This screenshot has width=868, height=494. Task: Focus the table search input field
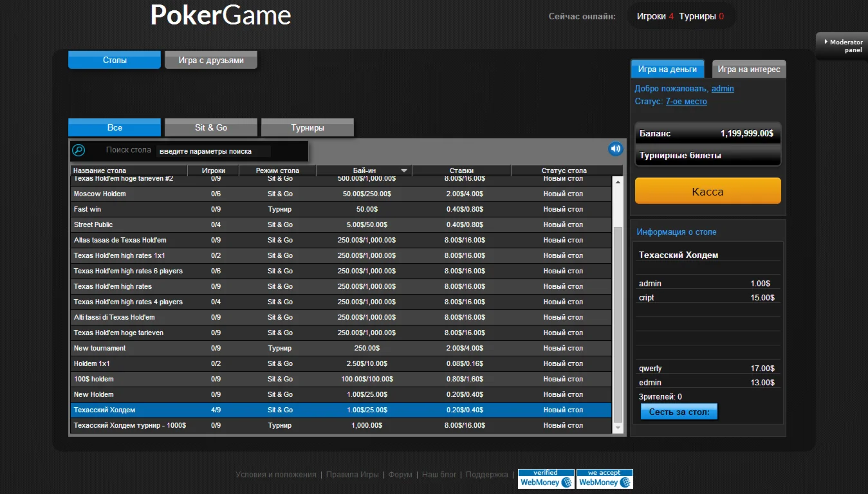click(x=214, y=151)
